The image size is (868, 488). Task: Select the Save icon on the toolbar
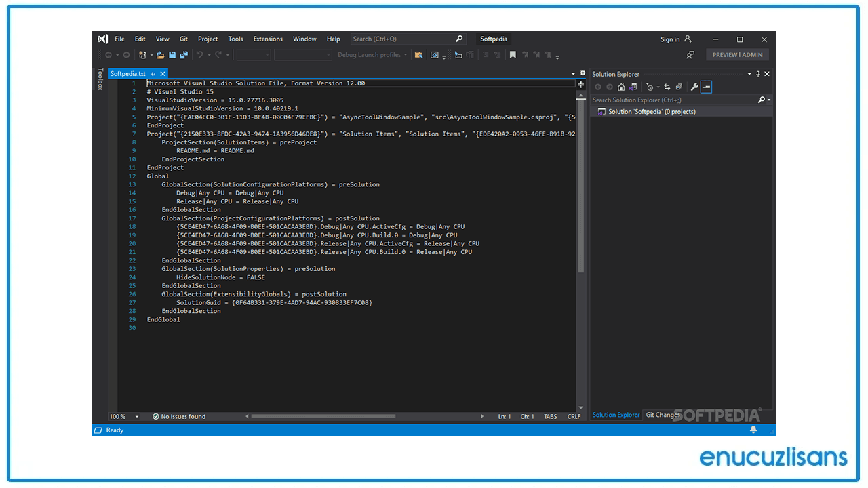172,54
